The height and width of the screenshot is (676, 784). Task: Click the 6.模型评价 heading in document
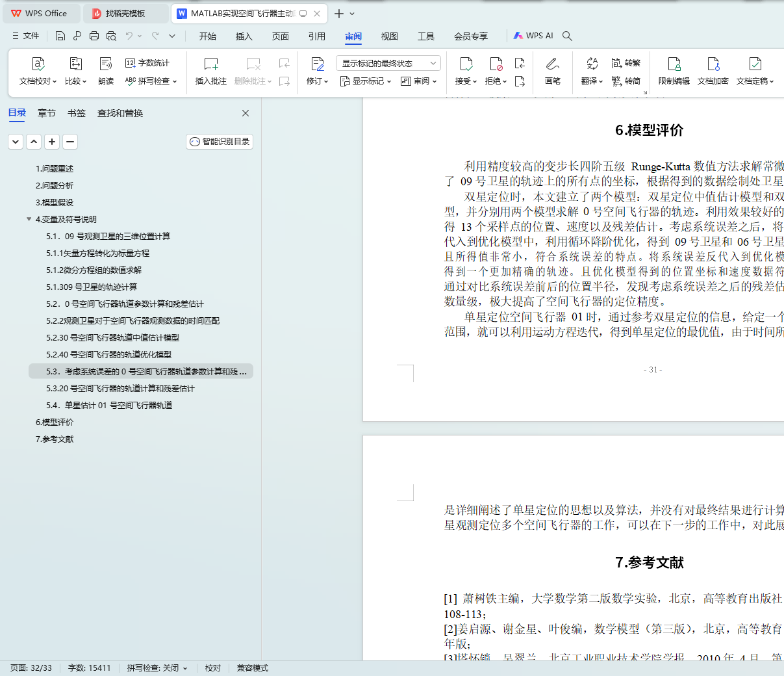(649, 131)
